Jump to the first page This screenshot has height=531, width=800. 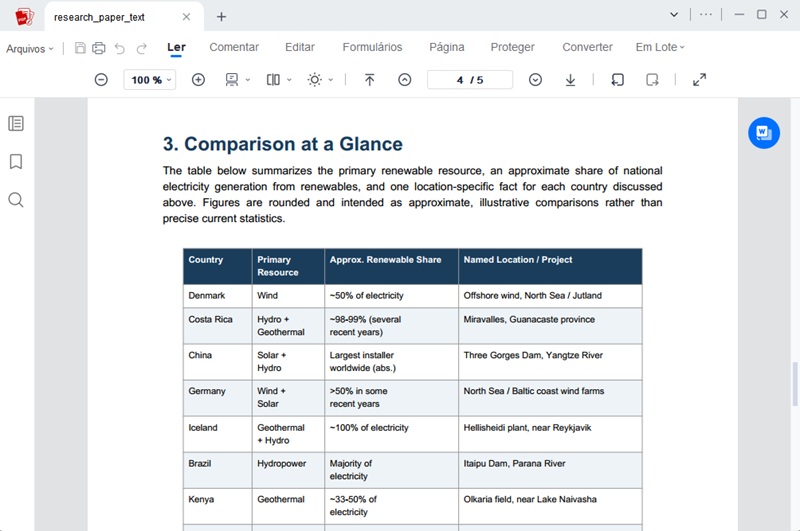click(369, 80)
